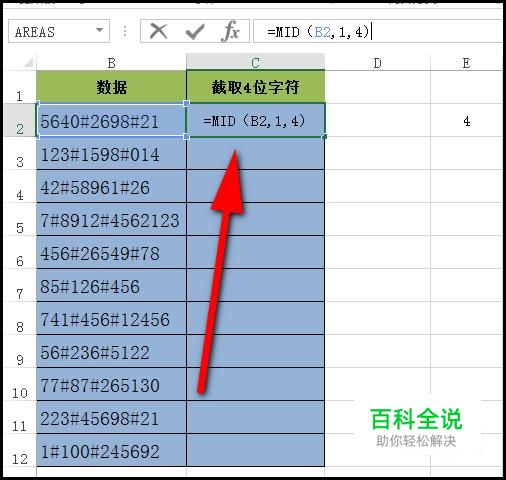Viewport: 506px width, 480px height.
Task: Select cell containing 5640#2698#21
Action: point(111,120)
